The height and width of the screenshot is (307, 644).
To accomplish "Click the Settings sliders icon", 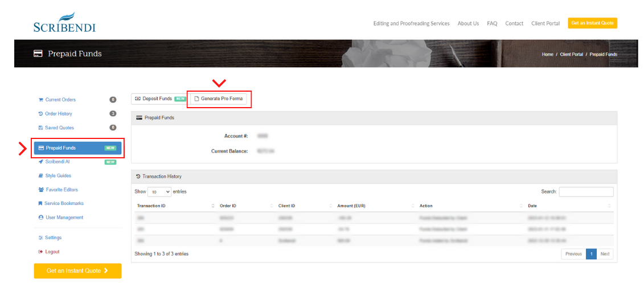I will click(40, 238).
